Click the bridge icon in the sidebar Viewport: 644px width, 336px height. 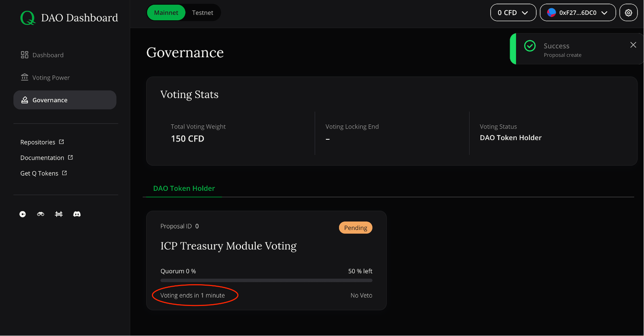pyautogui.click(x=59, y=214)
